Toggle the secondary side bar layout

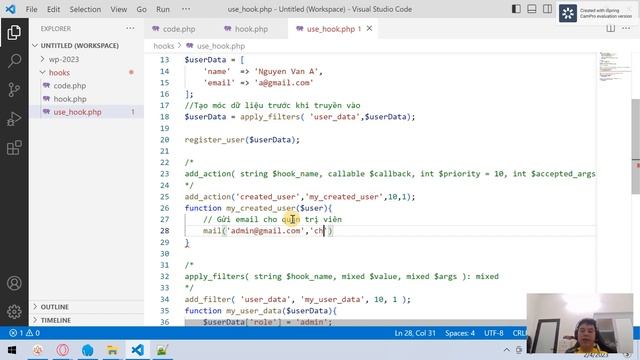547,9
